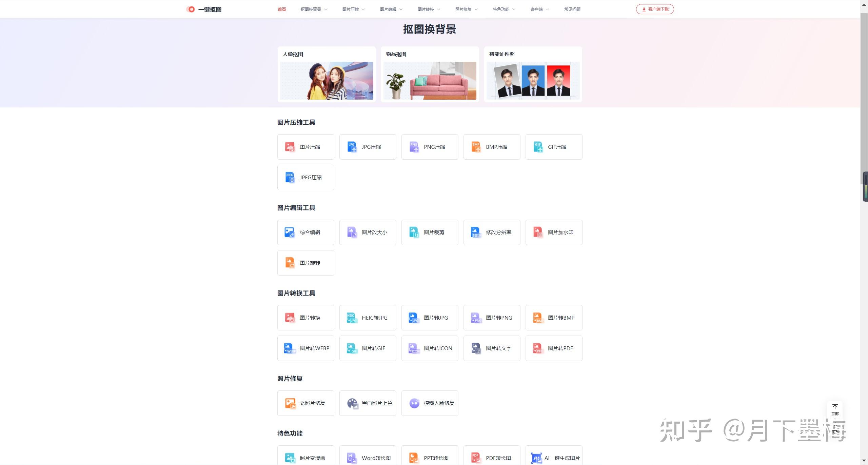This screenshot has width=868, height=465.
Task: Open the 图片转文字 tool button
Action: point(492,348)
